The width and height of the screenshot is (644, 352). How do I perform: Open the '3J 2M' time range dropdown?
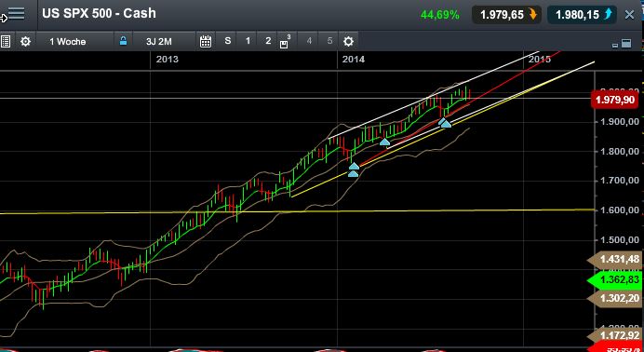point(159,42)
